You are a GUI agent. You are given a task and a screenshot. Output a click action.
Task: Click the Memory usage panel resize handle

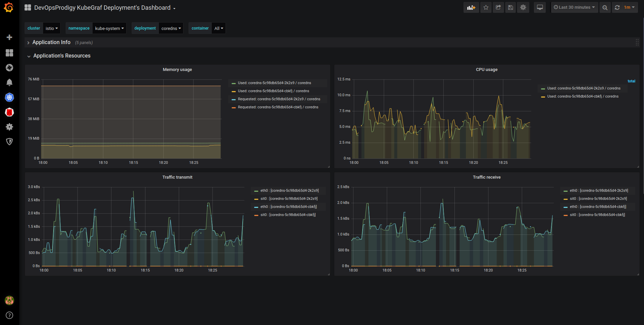pyautogui.click(x=329, y=167)
